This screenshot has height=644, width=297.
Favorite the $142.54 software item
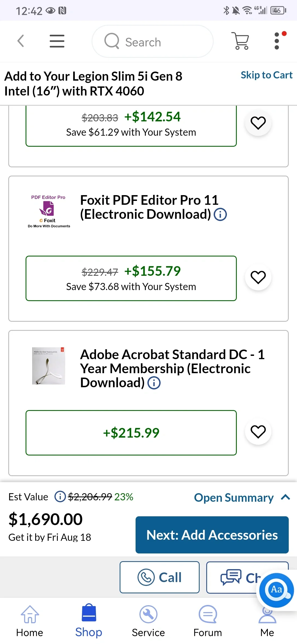pos(258,123)
